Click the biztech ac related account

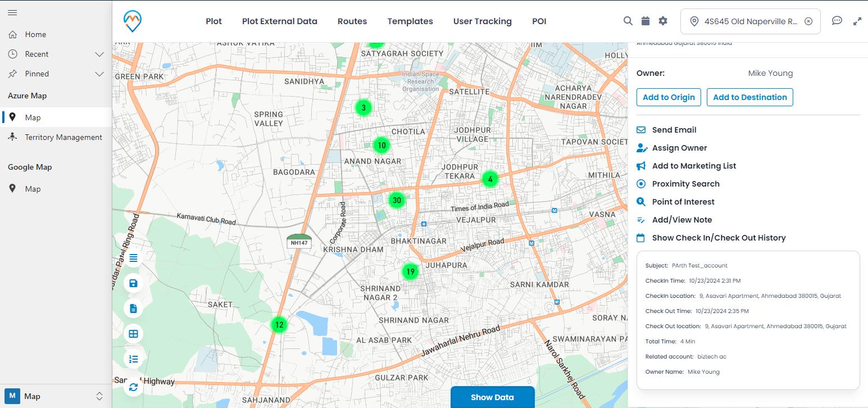712,356
